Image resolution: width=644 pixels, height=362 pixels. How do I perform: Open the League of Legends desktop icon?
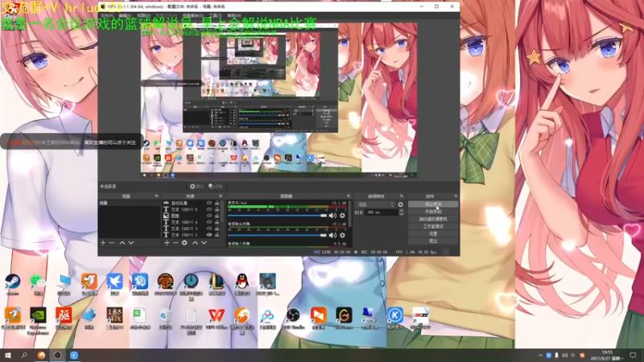point(217,282)
